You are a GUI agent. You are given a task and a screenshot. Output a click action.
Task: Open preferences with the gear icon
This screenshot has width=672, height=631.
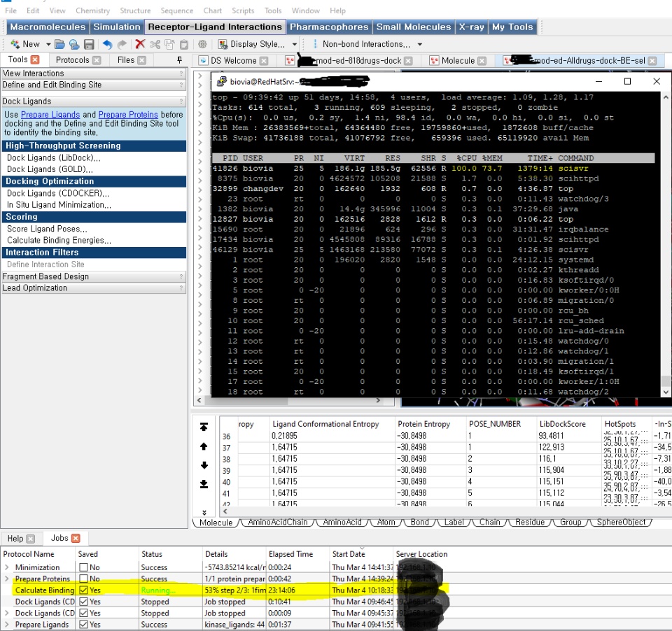[202, 43]
